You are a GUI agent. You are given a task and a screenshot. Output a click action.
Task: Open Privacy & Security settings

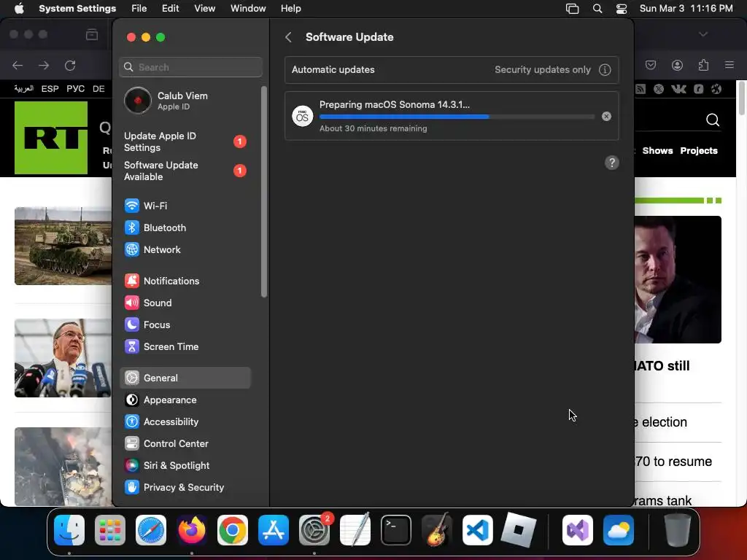pos(185,488)
